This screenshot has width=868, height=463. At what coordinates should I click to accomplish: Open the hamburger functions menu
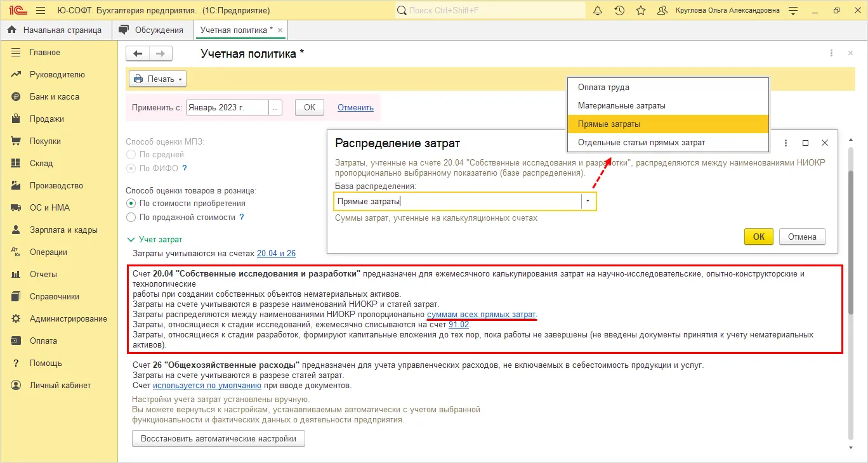[x=41, y=11]
